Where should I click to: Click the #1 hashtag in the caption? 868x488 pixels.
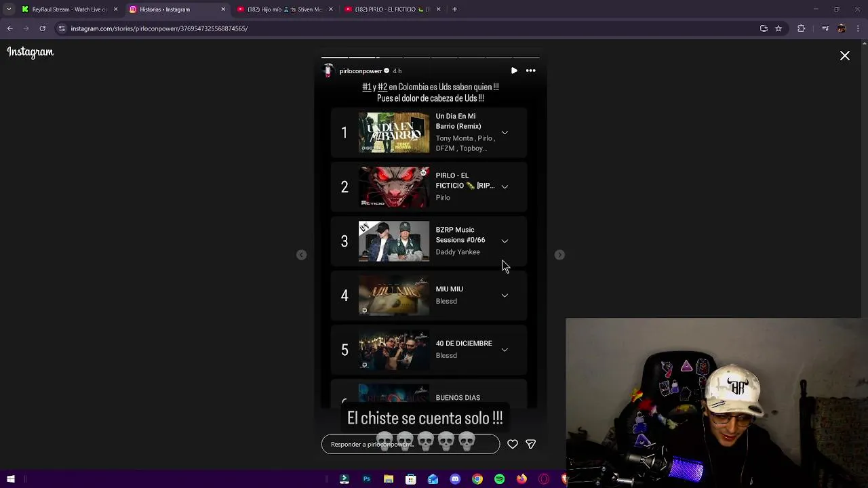(366, 87)
